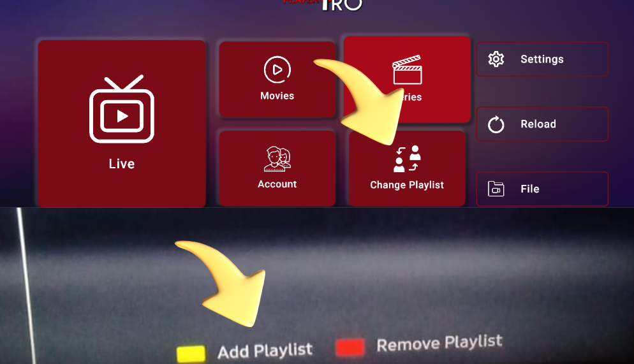Click the Change Playlist label text
The image size is (634, 364).
[407, 185]
